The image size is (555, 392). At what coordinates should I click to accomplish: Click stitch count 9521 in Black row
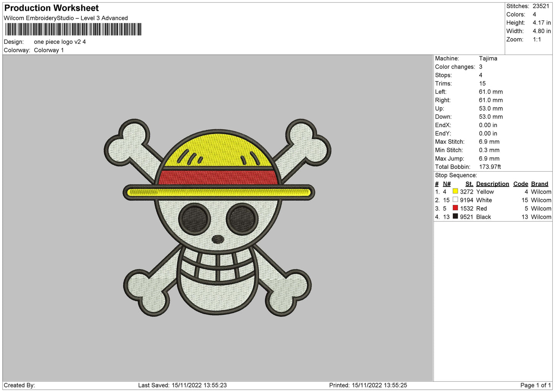pyautogui.click(x=467, y=217)
